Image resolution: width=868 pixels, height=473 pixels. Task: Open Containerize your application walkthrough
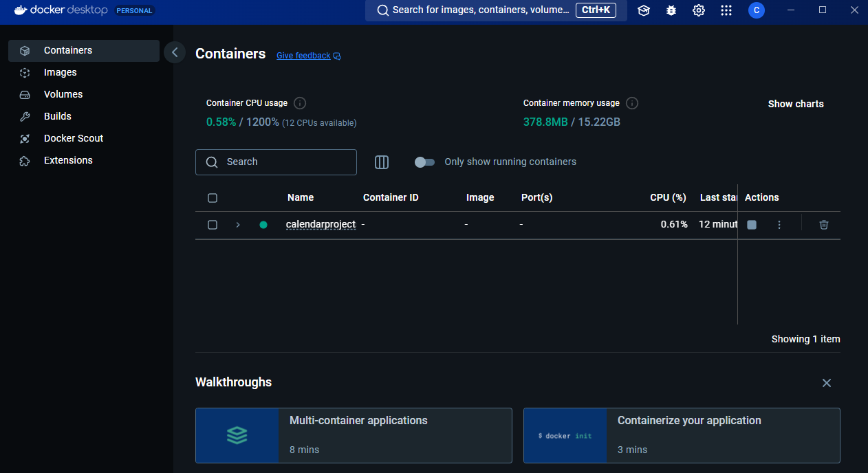pos(682,435)
